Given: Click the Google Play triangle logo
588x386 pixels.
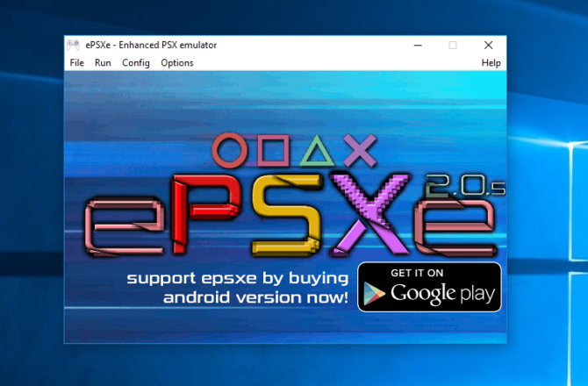Looking at the screenshot, I should pos(374,293).
